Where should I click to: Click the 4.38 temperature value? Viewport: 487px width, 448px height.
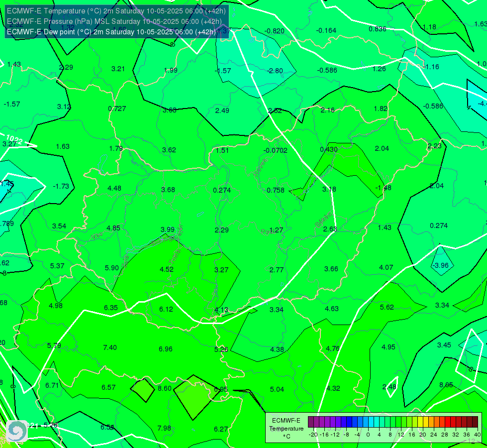(277, 349)
